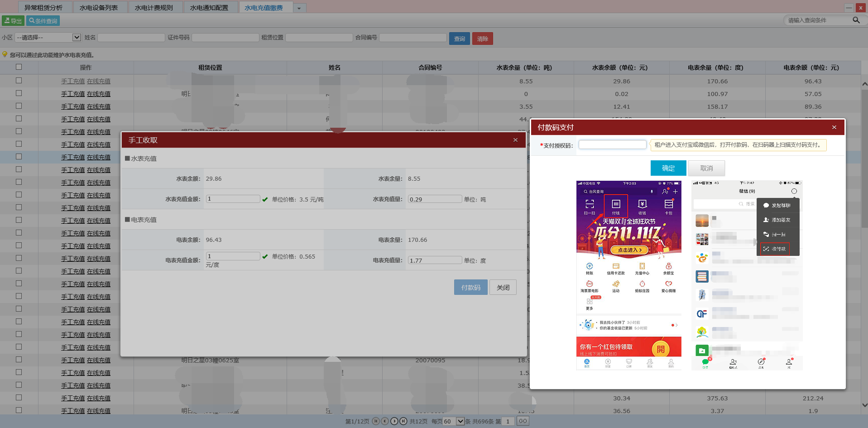This screenshot has height=428, width=868.
Task: Check row with 水表余额 36.56
Action: point(19,410)
